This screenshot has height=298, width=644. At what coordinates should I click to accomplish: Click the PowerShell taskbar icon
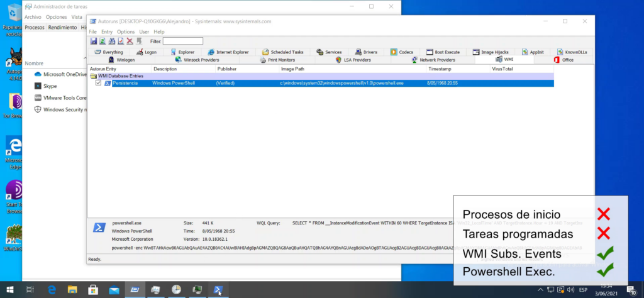(218, 290)
